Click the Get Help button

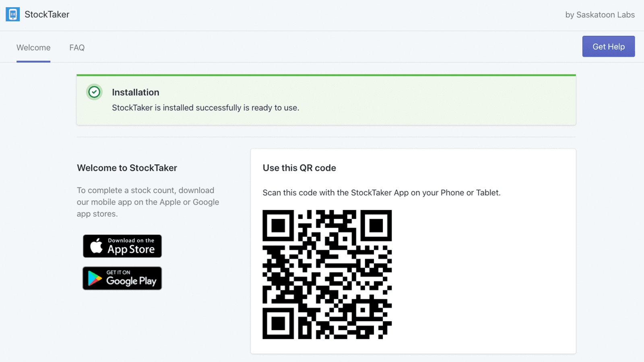pyautogui.click(x=608, y=46)
